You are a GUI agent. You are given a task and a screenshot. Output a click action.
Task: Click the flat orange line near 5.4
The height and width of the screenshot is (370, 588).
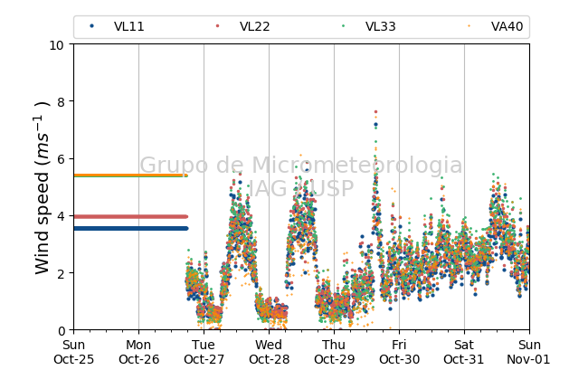point(130,176)
